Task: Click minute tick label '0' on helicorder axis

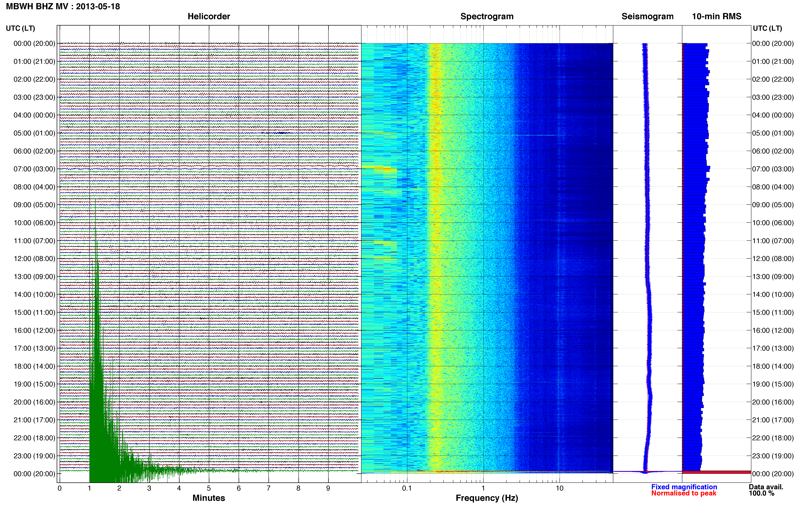Action: [x=59, y=488]
